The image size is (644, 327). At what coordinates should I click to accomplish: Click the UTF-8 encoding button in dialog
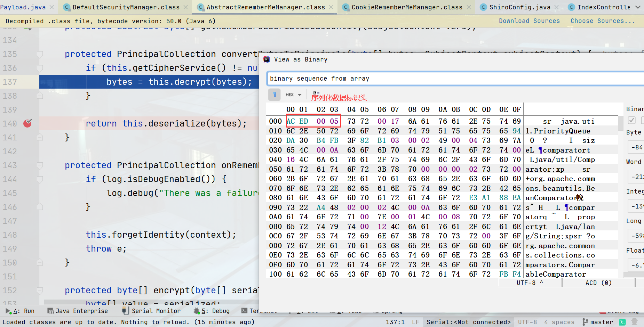[530, 283]
